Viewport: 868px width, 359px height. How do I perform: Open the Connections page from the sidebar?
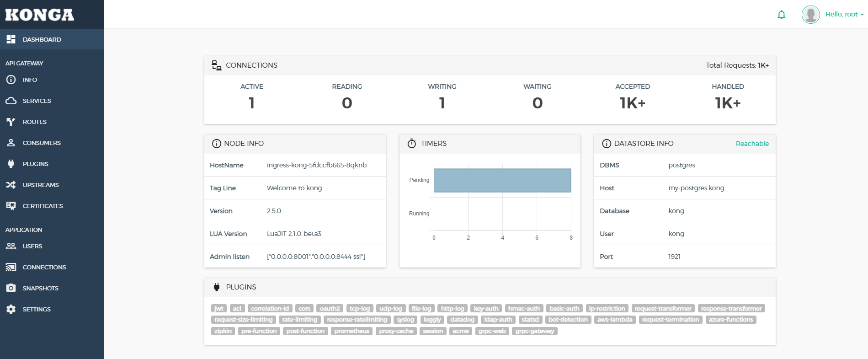[52, 267]
